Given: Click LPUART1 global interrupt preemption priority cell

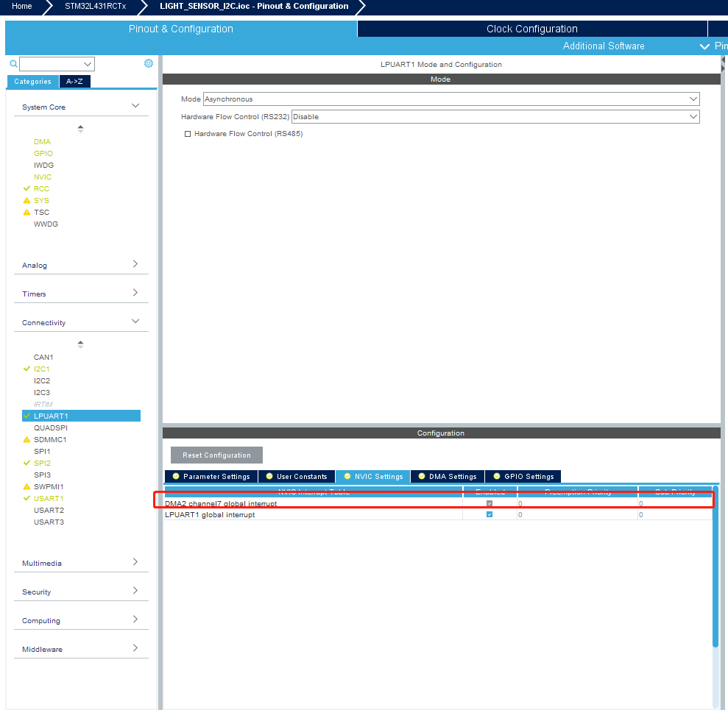Looking at the screenshot, I should (578, 514).
